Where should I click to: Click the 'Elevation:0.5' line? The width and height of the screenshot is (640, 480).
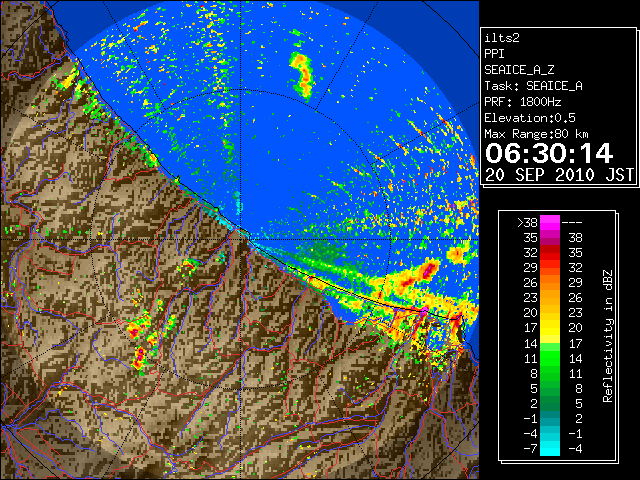click(530, 118)
